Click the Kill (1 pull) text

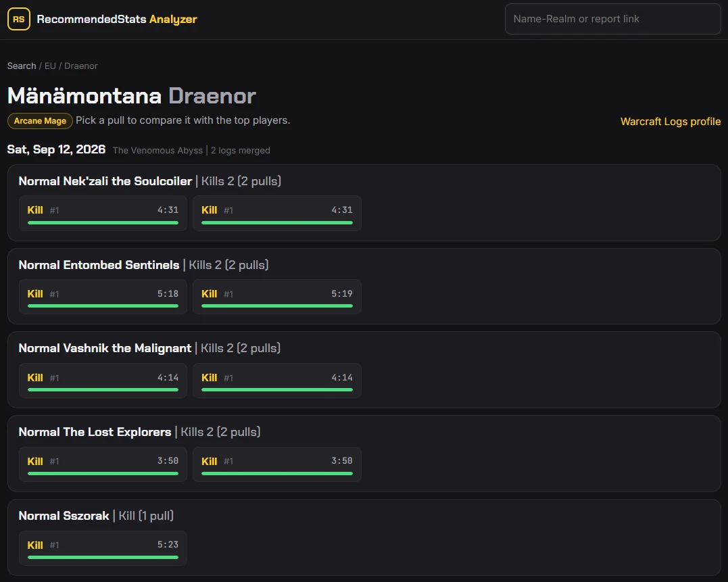[x=146, y=516]
